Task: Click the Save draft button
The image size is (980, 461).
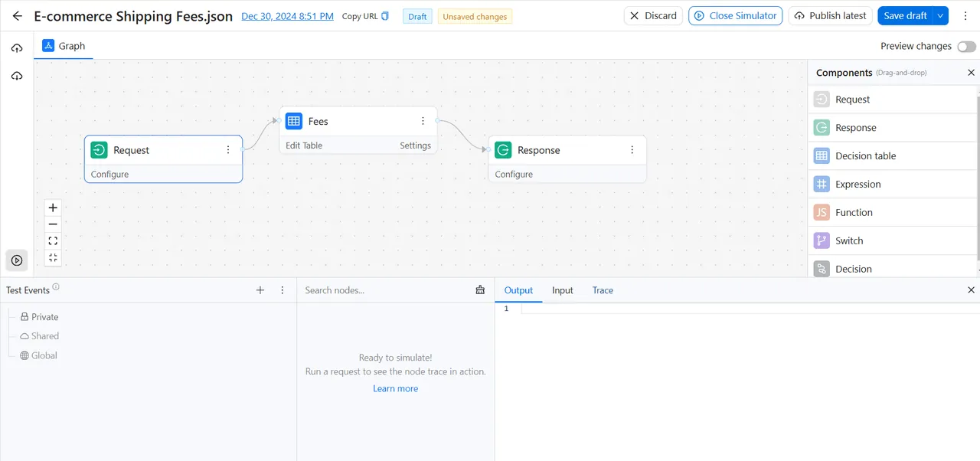Action: click(905, 16)
